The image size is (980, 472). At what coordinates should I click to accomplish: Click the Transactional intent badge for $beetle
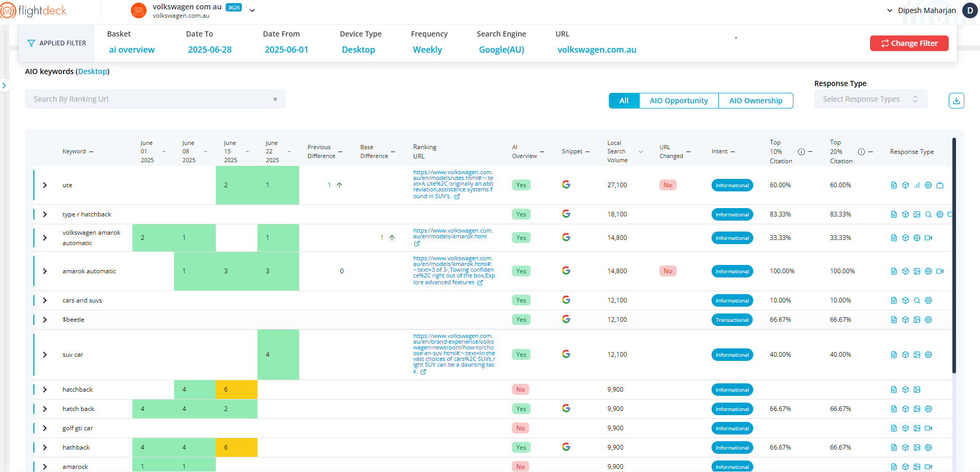[x=732, y=320]
